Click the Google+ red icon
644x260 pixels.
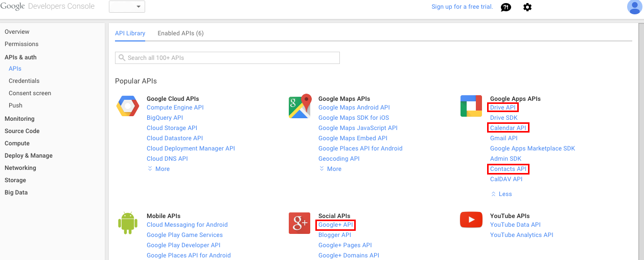(x=300, y=223)
